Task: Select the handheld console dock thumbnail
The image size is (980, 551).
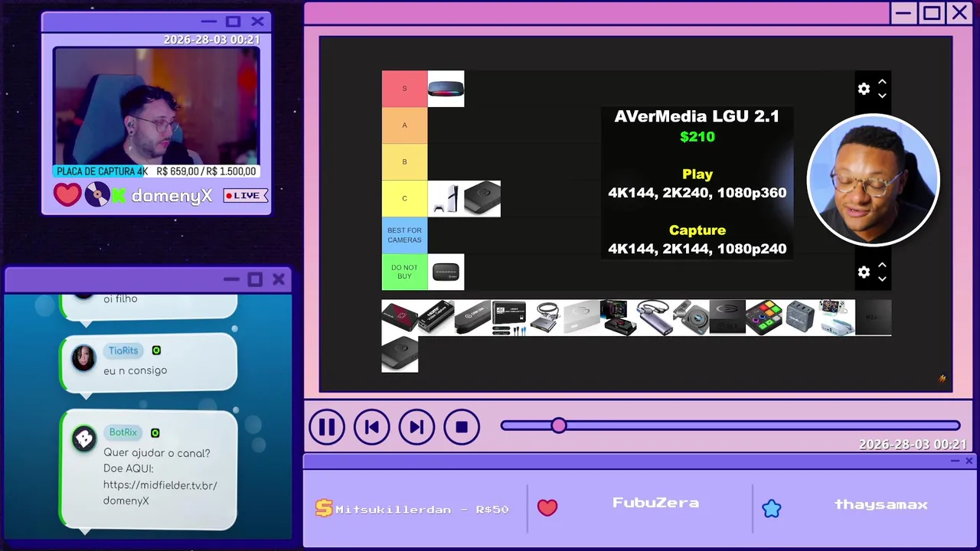Action: [x=837, y=318]
